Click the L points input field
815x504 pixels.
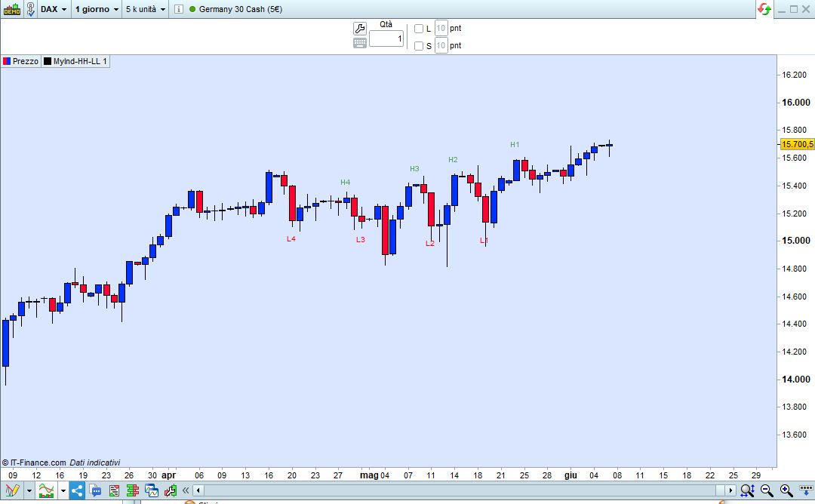coord(441,28)
